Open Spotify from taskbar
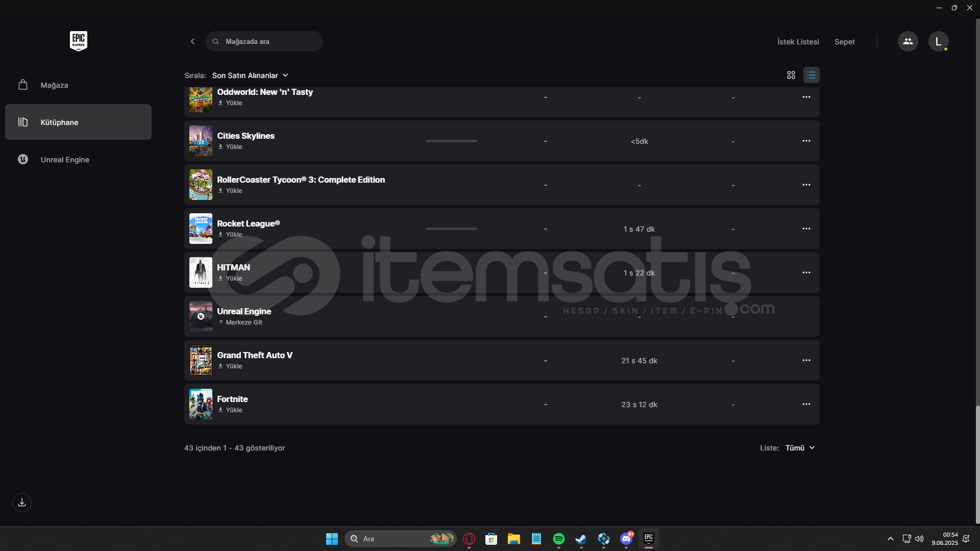The width and height of the screenshot is (980, 551). 559,539
